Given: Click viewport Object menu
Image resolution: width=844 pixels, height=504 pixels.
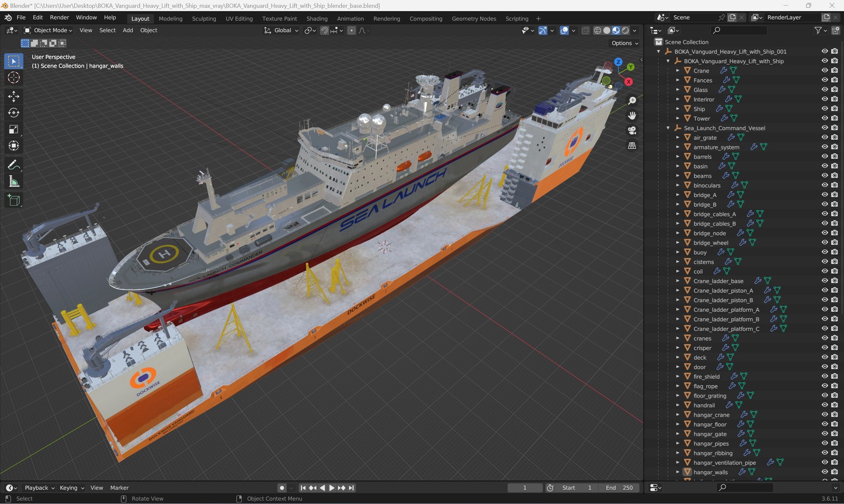Looking at the screenshot, I should click(x=149, y=30).
